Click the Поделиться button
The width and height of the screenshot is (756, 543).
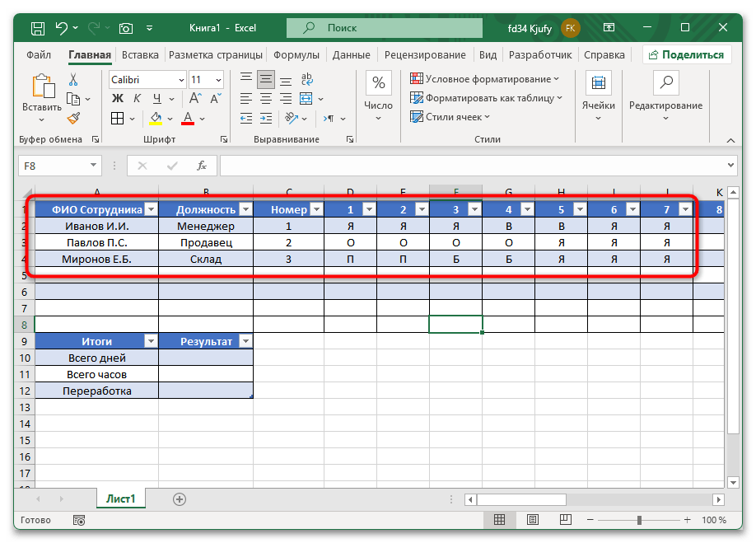point(686,55)
